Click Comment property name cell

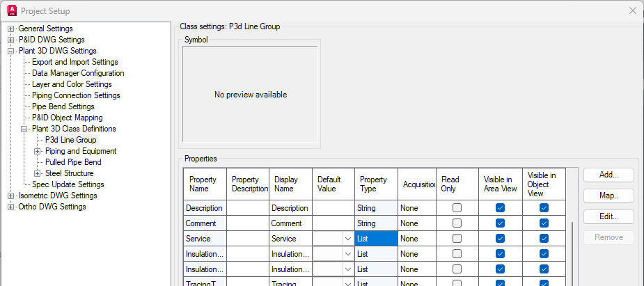coord(205,223)
